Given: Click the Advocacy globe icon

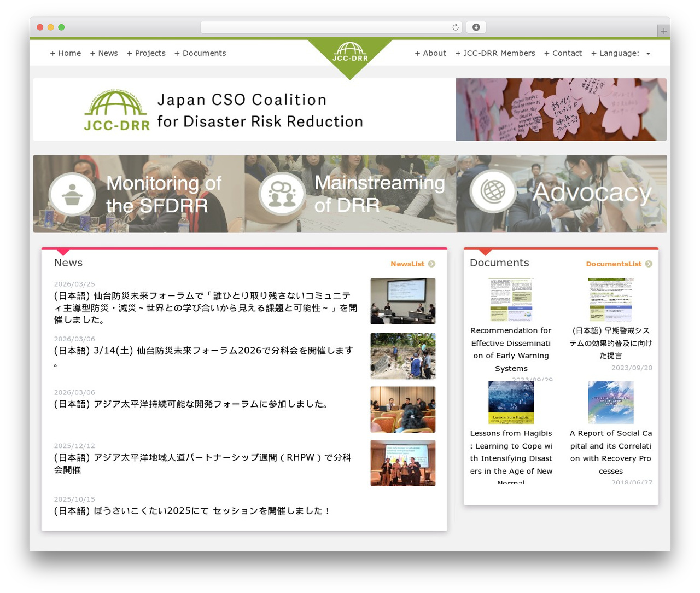Looking at the screenshot, I should [x=493, y=191].
